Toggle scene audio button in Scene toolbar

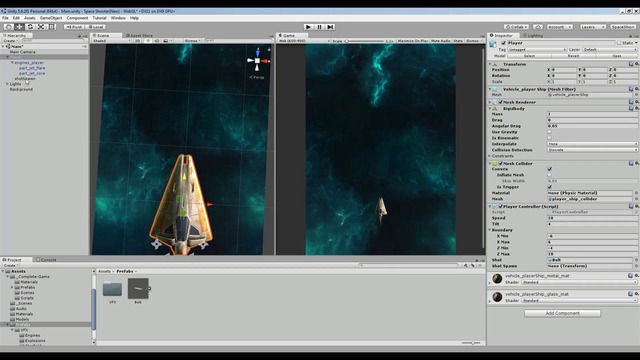[x=157, y=41]
